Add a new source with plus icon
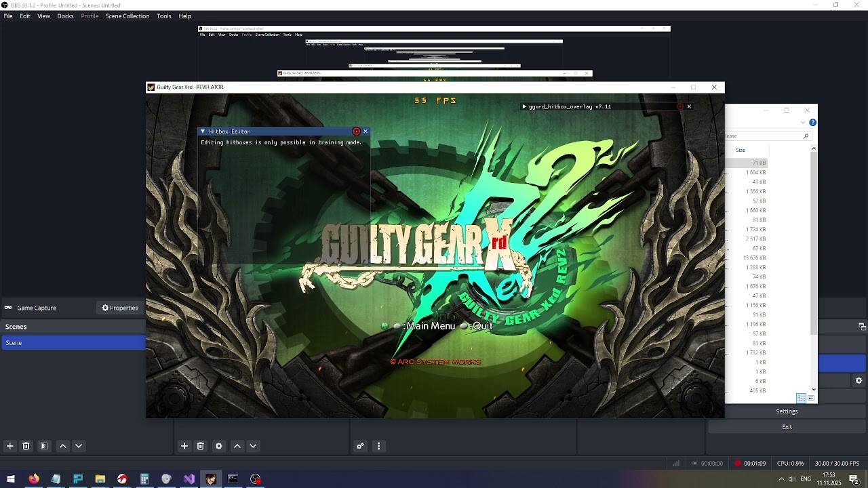868x488 pixels. click(184, 446)
